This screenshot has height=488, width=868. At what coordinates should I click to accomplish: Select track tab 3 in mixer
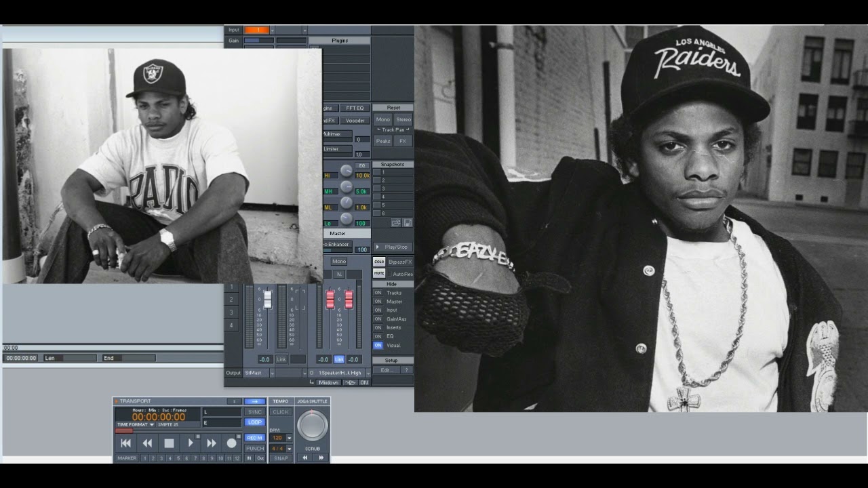[x=231, y=312]
